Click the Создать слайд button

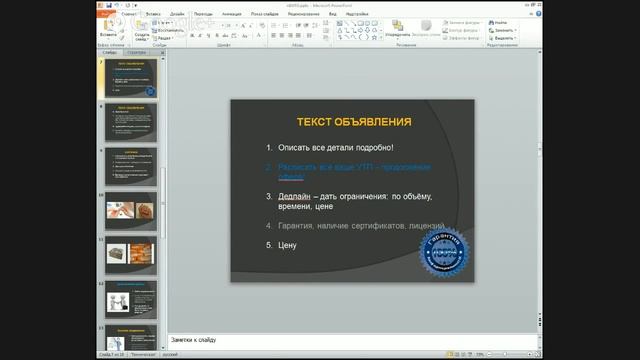pos(142,31)
